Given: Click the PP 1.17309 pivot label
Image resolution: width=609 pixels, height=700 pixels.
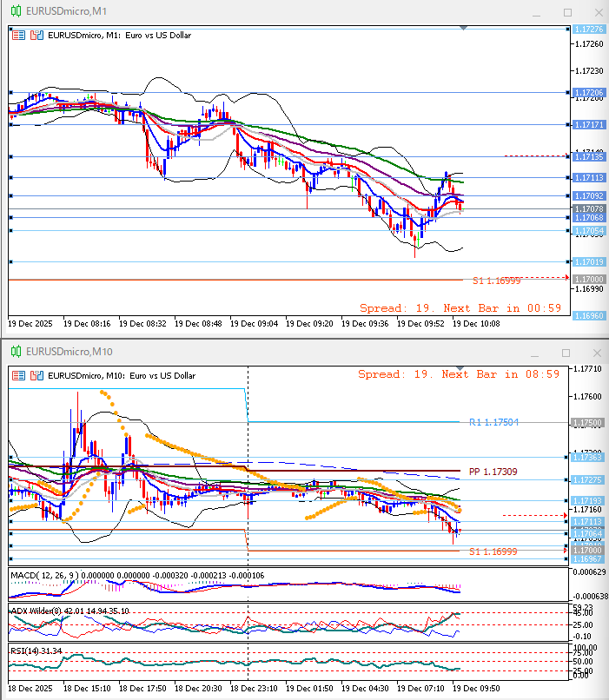Looking at the screenshot, I should pyautogui.click(x=493, y=472).
